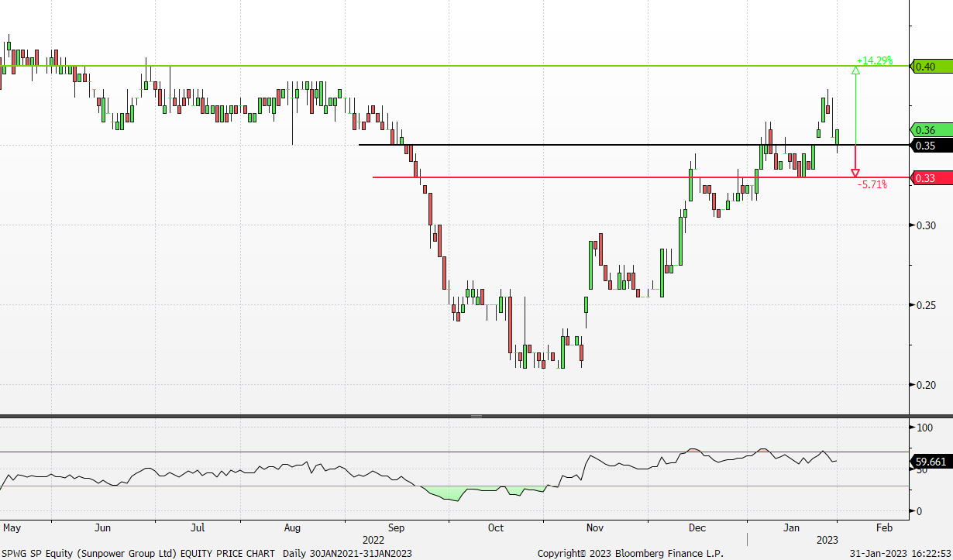
Task: Click the SPWG SP Equity chart title text
Action: (137, 553)
